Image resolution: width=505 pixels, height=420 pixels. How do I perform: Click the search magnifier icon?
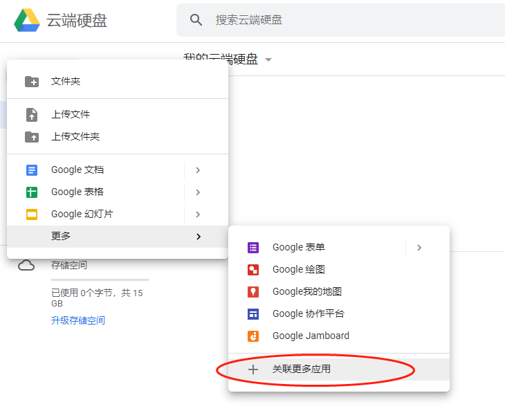(196, 20)
